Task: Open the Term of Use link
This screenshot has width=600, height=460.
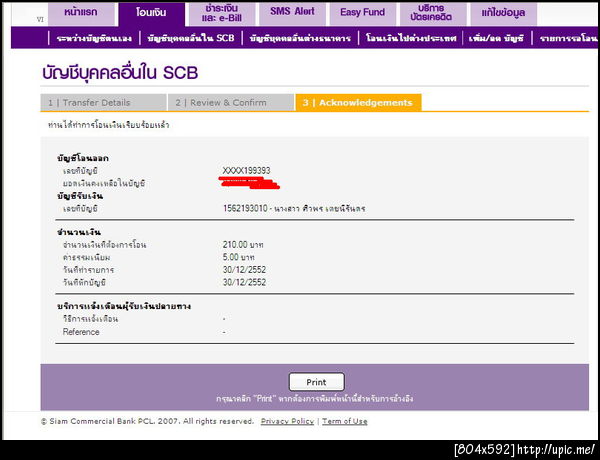Action: [x=344, y=421]
